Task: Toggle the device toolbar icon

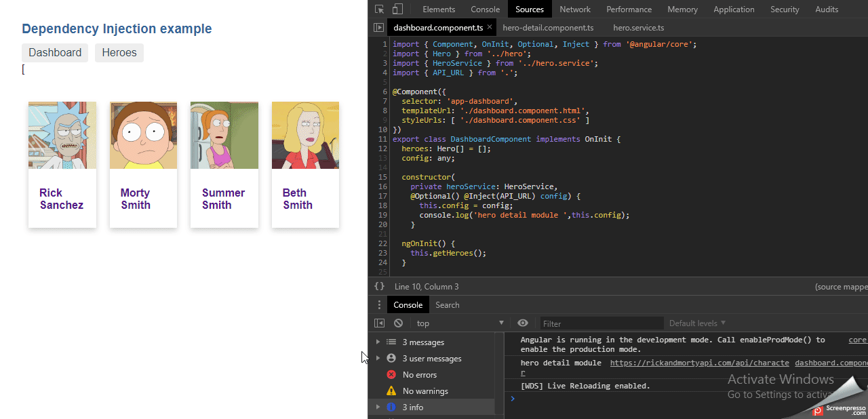Action: click(x=397, y=9)
